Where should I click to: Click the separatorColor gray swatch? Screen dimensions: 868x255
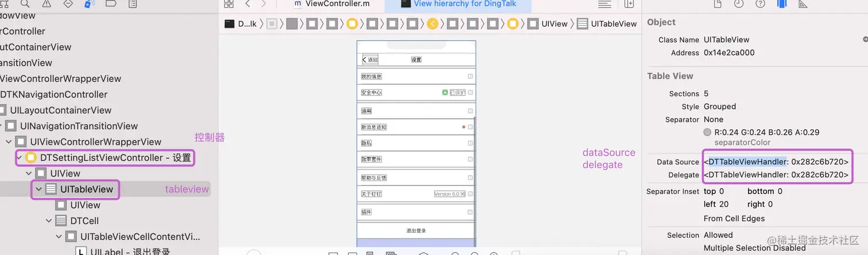[707, 132]
